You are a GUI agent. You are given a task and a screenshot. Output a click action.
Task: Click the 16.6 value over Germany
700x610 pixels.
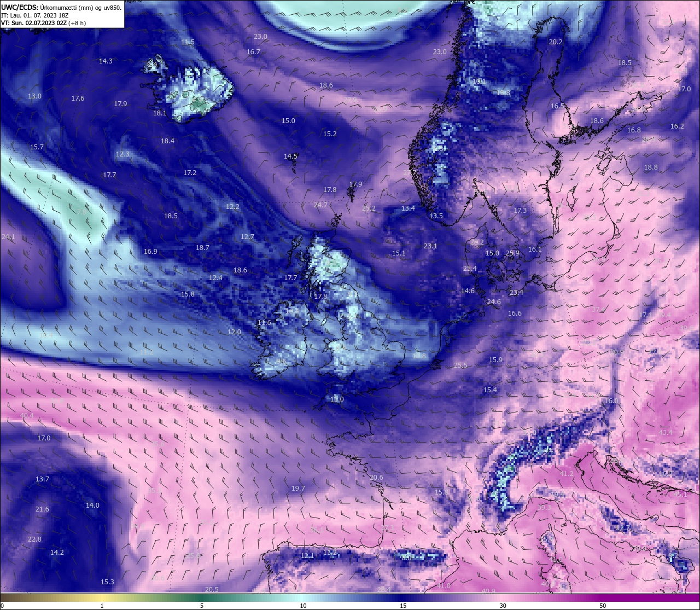pos(515,313)
